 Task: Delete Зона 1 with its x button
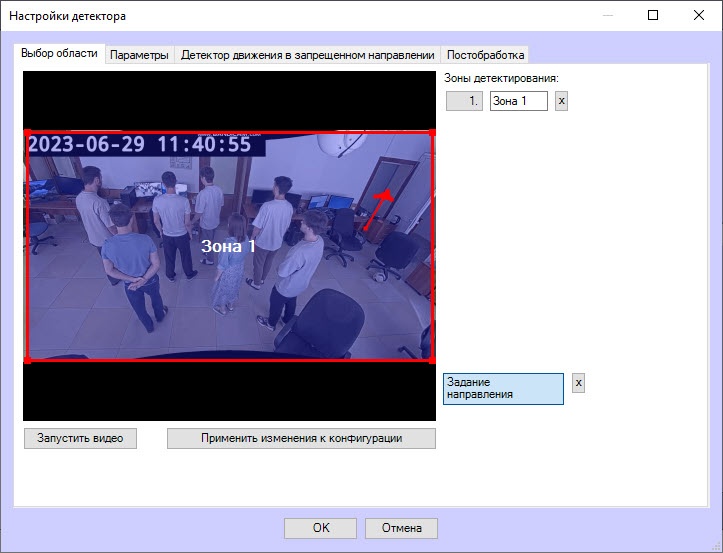(x=561, y=101)
